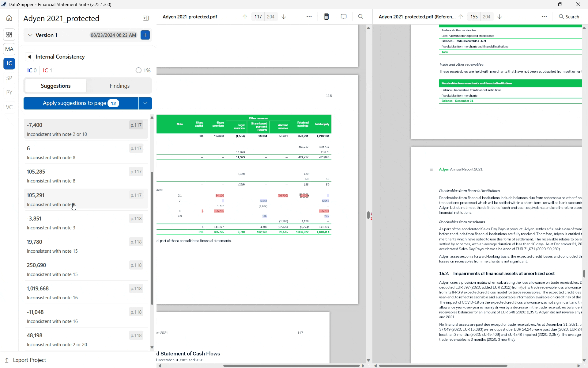Open more options in main PDF toolbar
The height and width of the screenshot is (368, 588).
(x=309, y=17)
